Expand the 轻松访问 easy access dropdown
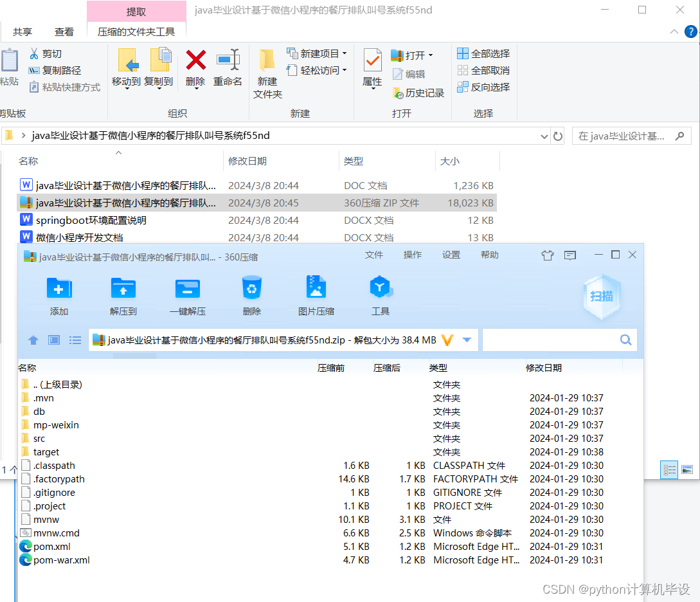 pyautogui.click(x=344, y=70)
